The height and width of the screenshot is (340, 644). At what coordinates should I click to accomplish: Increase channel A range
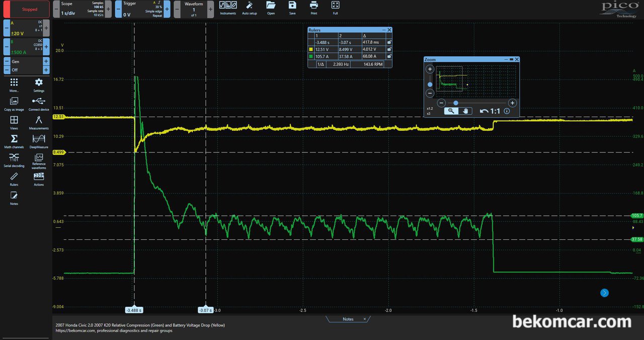(x=46, y=28)
